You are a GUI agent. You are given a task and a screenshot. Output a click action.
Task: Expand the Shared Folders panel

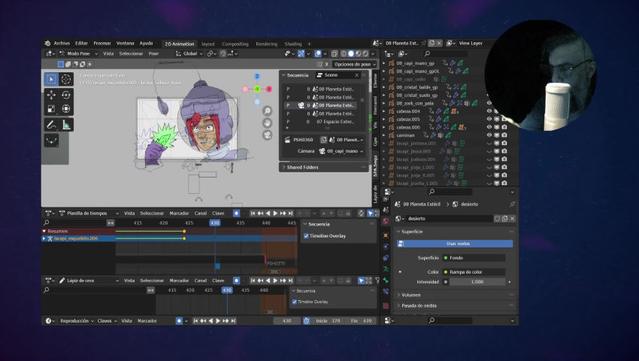tap(302, 167)
